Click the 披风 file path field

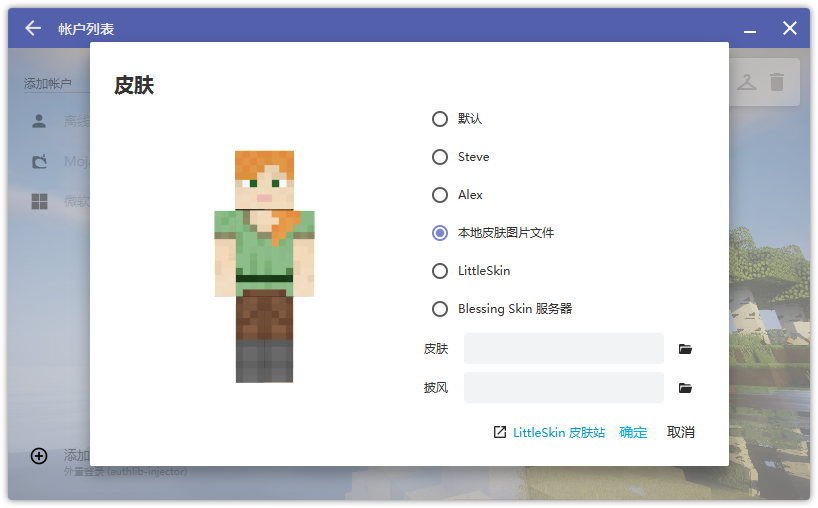coord(563,388)
